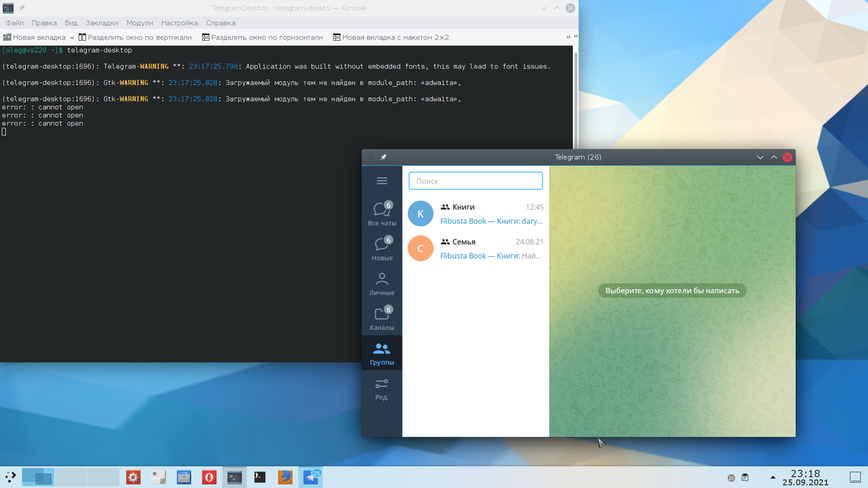Screen dimensions: 868x488
Task: Click the show desktop button on taskbar
Action: pos(854,477)
